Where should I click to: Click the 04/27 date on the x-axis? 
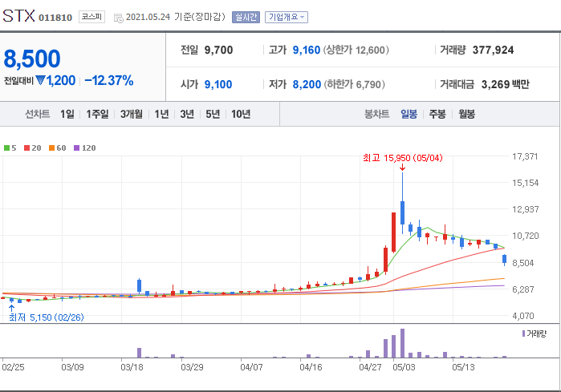click(370, 368)
